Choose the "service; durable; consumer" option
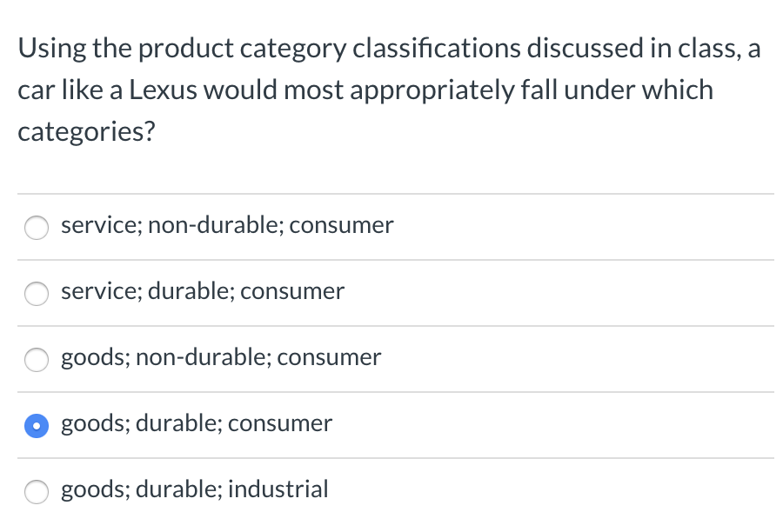This screenshot has width=783, height=532. [x=37, y=294]
